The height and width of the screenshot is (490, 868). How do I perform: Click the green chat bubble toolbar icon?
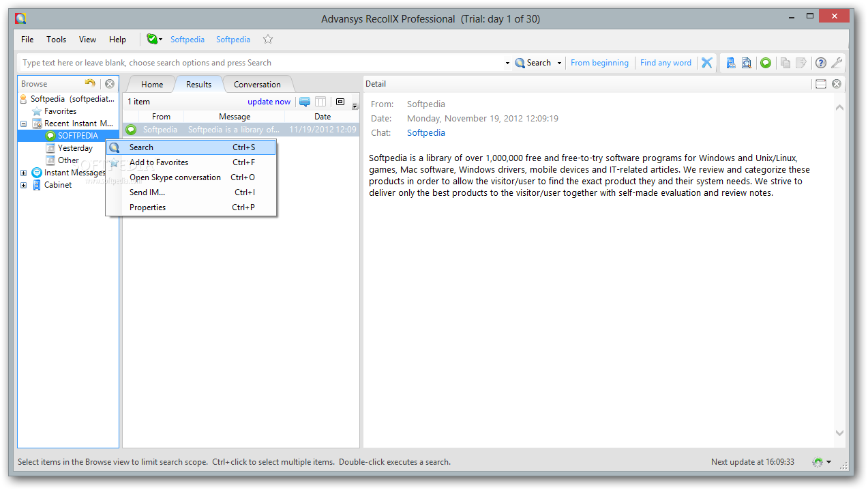click(766, 63)
